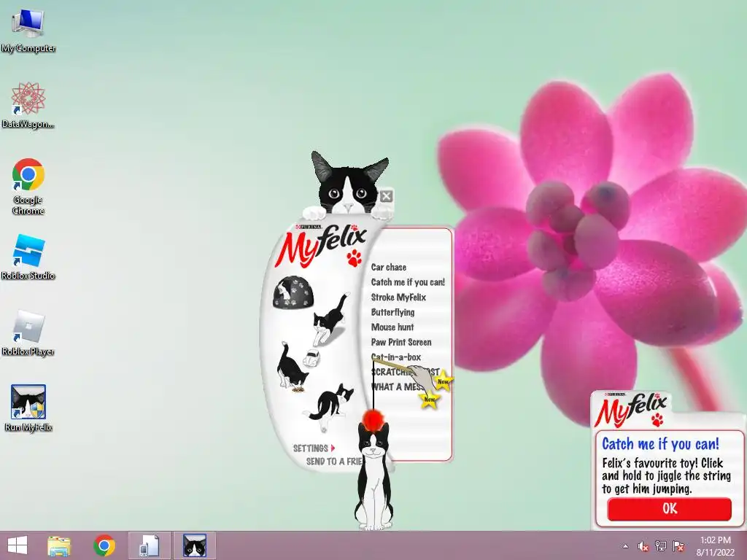747x560 pixels.
Task: Select Catch me if you can! menu entry
Action: point(408,282)
